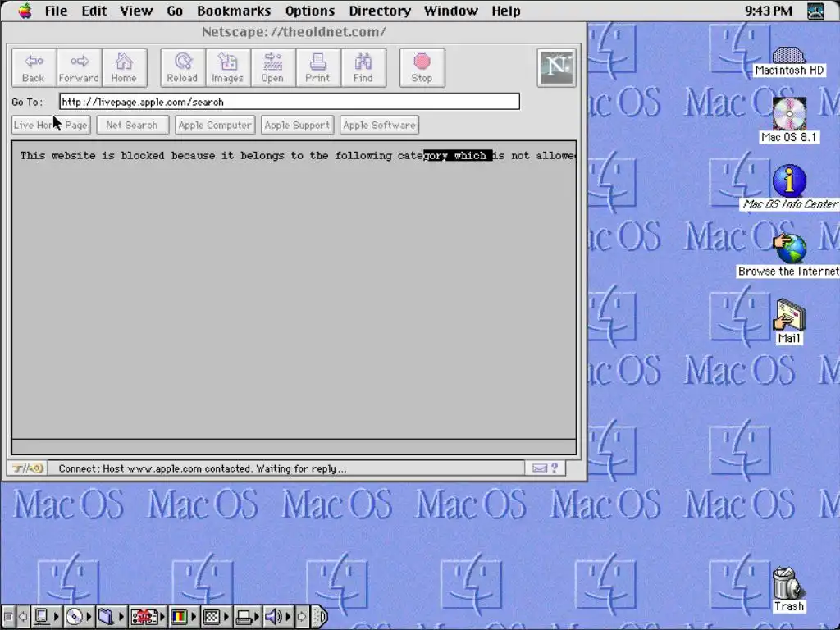The width and height of the screenshot is (840, 630).
Task: Open the Options menu
Action: 309,11
